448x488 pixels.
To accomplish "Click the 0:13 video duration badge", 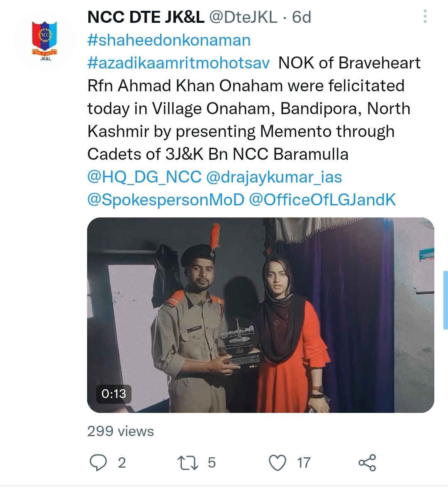I will (114, 394).
